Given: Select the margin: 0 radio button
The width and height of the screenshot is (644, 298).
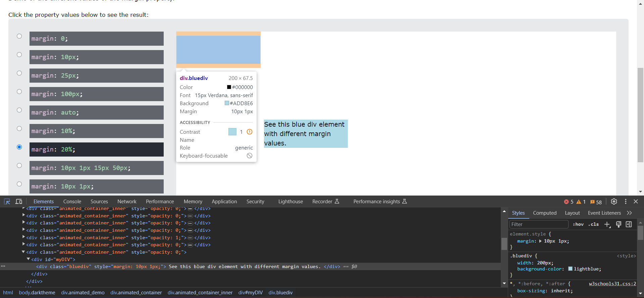Looking at the screenshot, I should pos(19,36).
